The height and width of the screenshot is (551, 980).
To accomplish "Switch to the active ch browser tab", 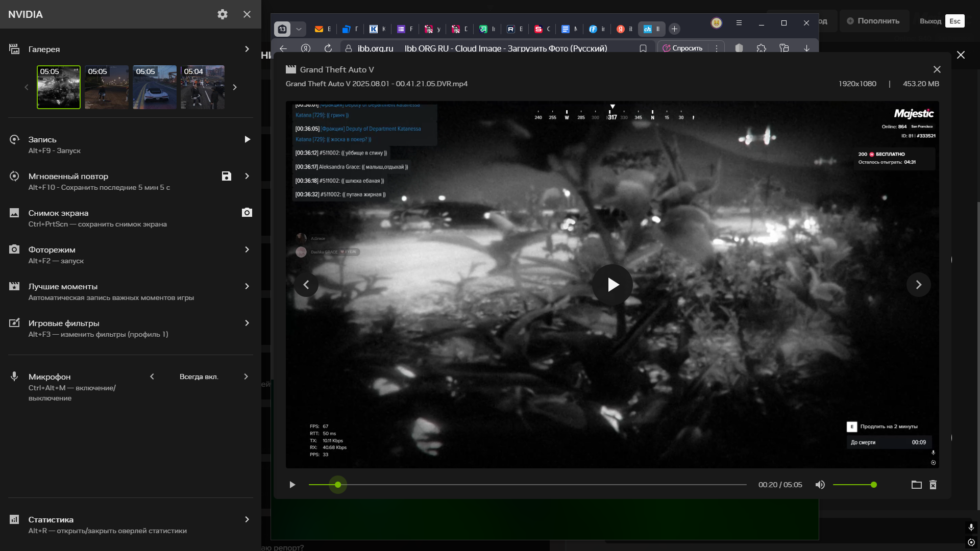I will click(x=652, y=29).
